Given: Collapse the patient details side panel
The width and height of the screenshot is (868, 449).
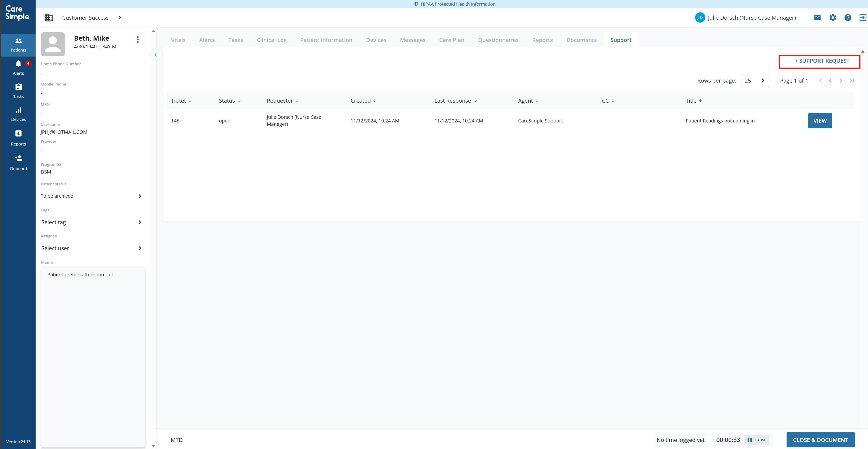Looking at the screenshot, I should point(156,55).
